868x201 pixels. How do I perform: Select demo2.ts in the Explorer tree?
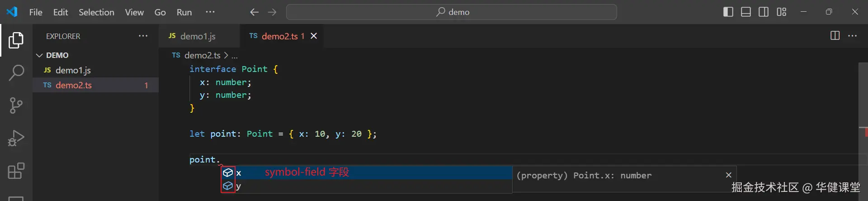[x=96, y=85]
